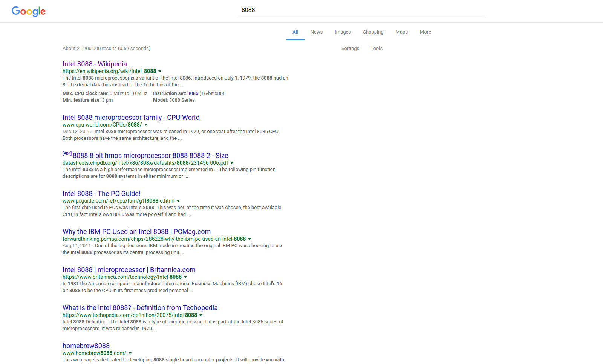The image size is (603, 364).
Task: Open the Maps tab
Action: click(x=402, y=32)
